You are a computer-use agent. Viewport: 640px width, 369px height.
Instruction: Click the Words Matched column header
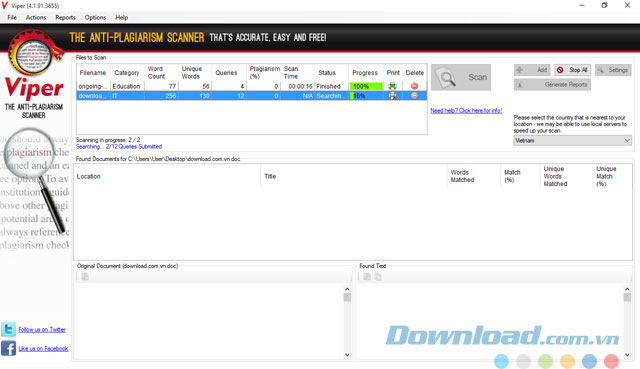tap(474, 176)
